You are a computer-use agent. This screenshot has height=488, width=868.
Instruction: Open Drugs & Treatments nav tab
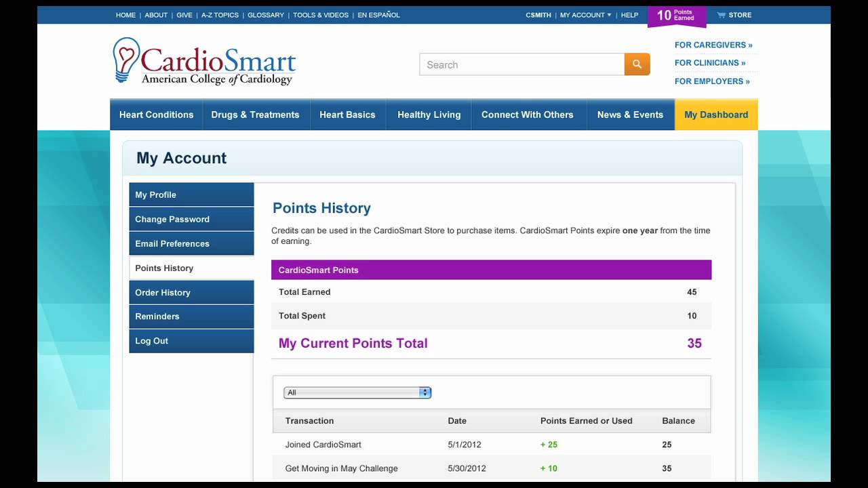pyautogui.click(x=255, y=115)
